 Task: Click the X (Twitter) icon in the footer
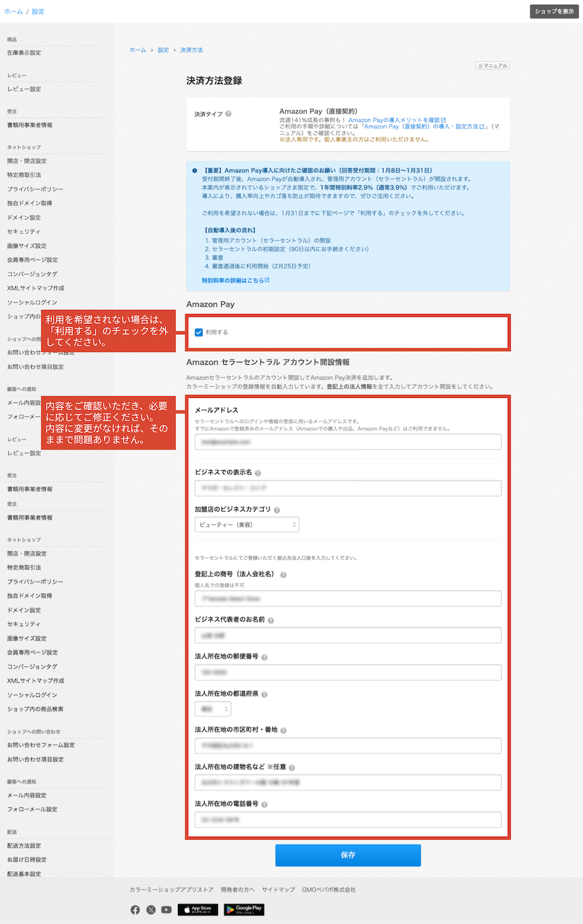click(x=151, y=909)
